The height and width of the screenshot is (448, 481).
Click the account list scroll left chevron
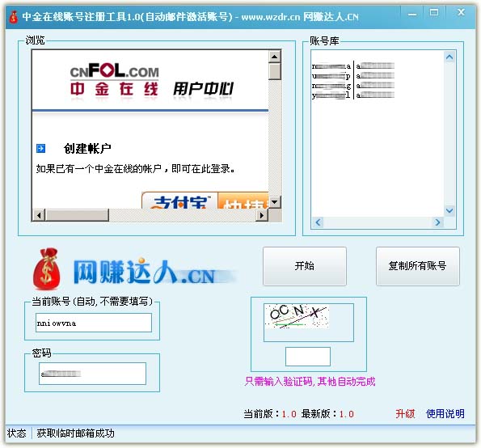click(319, 222)
